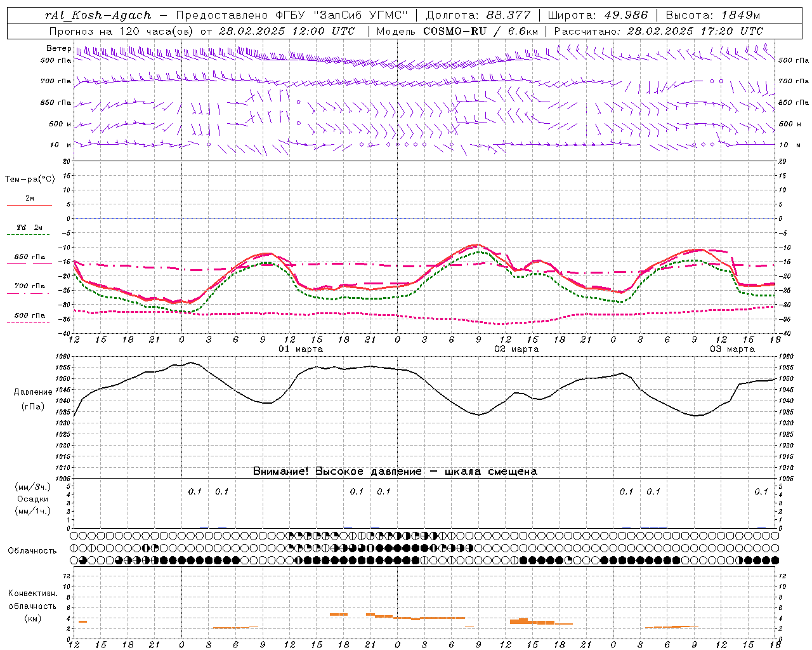Screen dimensions: 812x650
Task: Click the Облачность cloudiness label
Action: coord(32,551)
